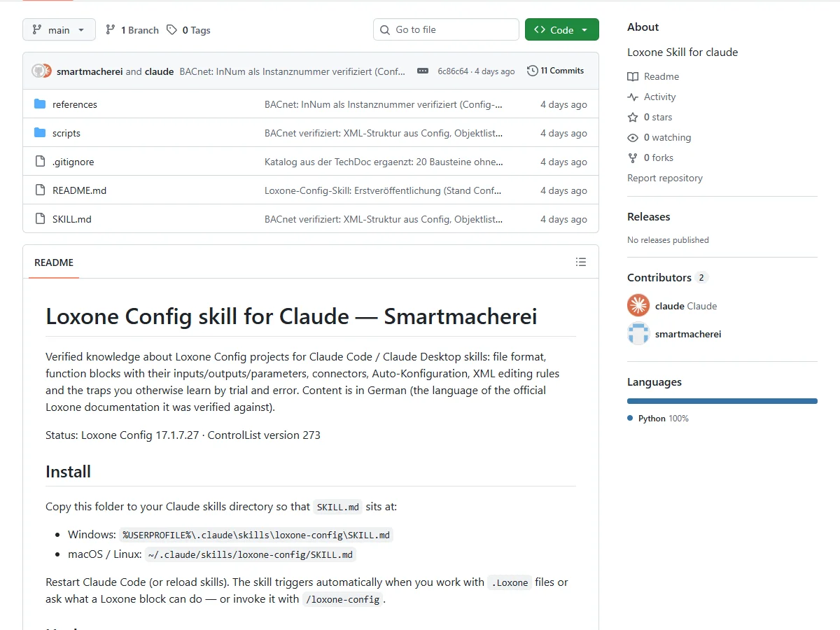Open the SKILL.md file

pos(72,219)
